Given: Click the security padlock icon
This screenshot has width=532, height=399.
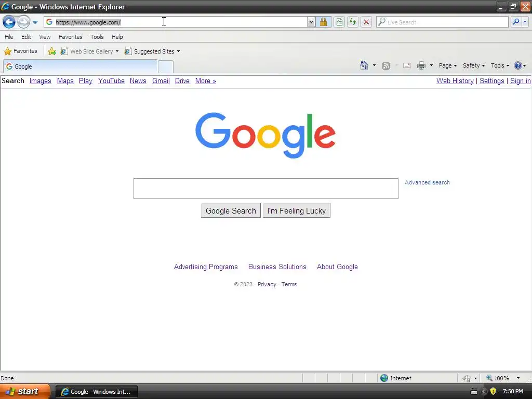Looking at the screenshot, I should 323,22.
